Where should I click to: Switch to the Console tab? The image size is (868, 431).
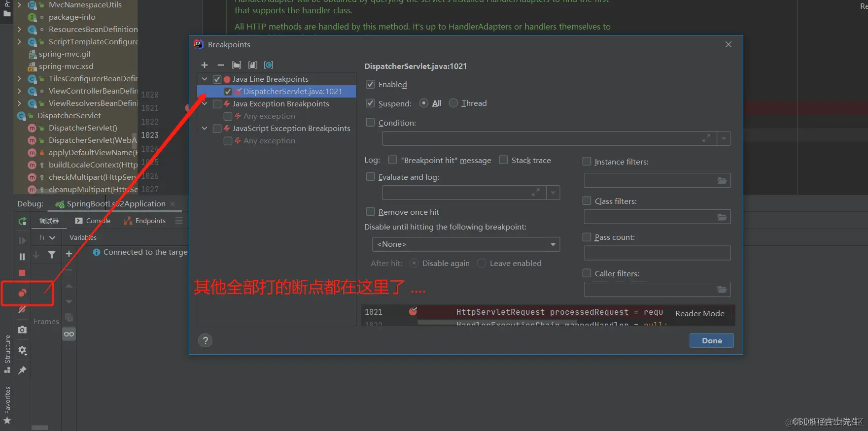coord(93,221)
